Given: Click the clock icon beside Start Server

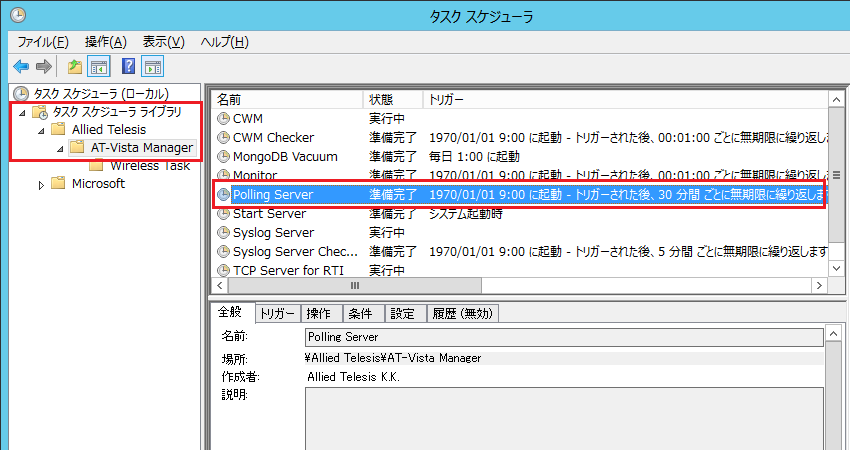Looking at the screenshot, I should pyautogui.click(x=223, y=214).
